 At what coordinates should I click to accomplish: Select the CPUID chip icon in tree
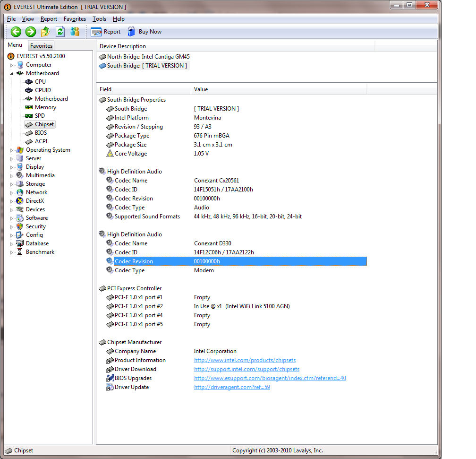click(29, 90)
